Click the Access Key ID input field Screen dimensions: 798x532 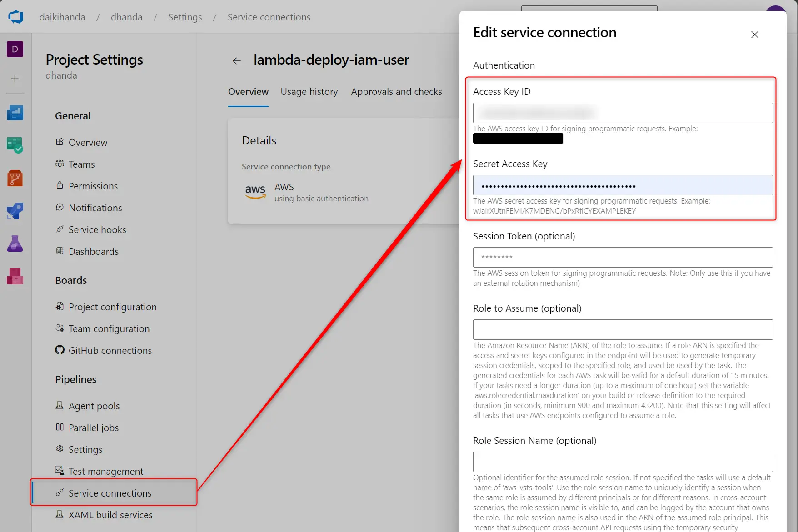[x=623, y=113]
